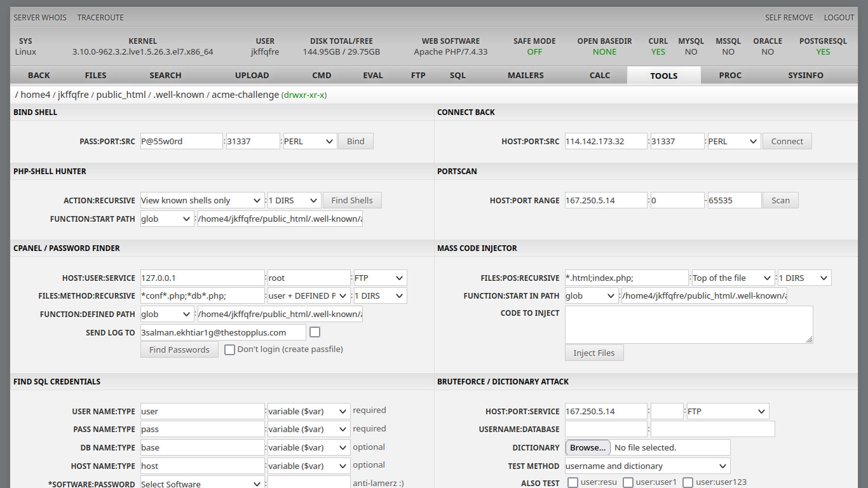Click the Connect button
868x488 pixels.
click(x=787, y=141)
